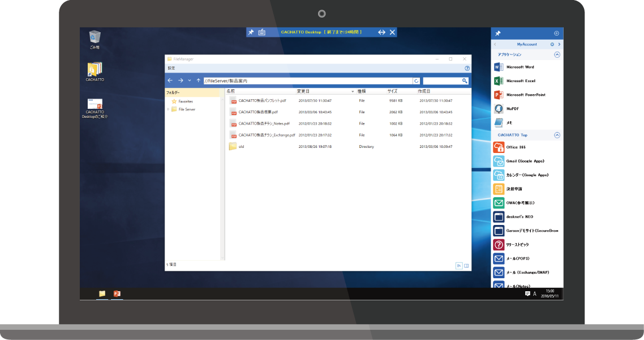
Task: Click the settings icon beside MyAccount
Action: click(x=552, y=44)
